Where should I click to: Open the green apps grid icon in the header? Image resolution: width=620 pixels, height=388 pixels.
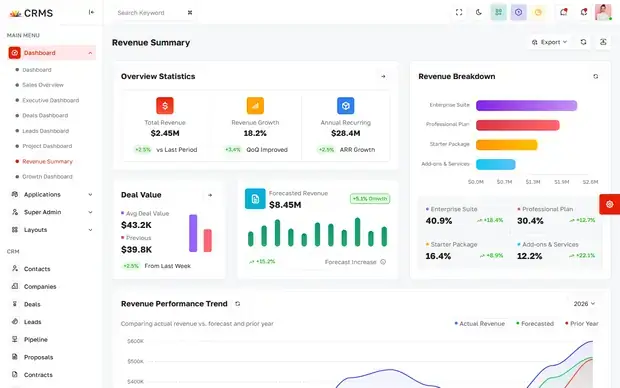pos(498,12)
